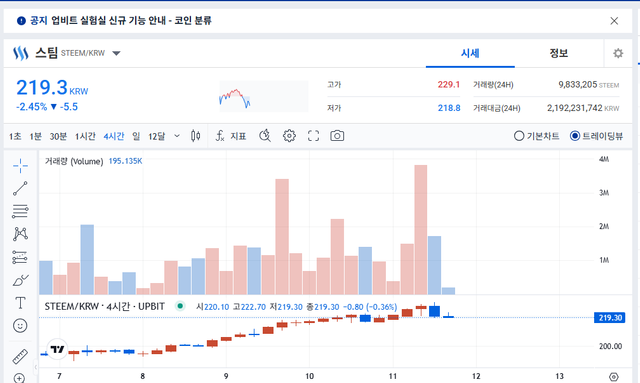The image size is (640, 383).
Task: Click the green market status dot
Action: [180, 306]
